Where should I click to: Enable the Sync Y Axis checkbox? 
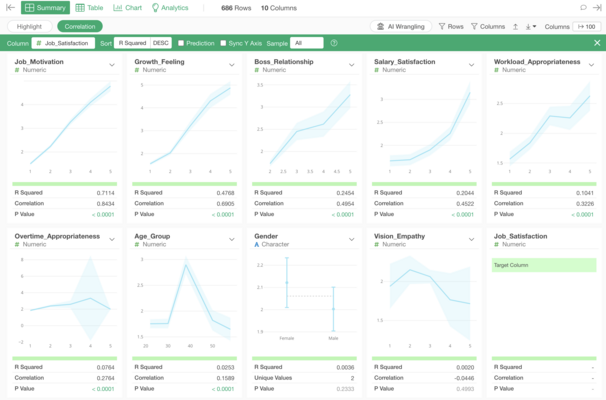click(x=223, y=43)
